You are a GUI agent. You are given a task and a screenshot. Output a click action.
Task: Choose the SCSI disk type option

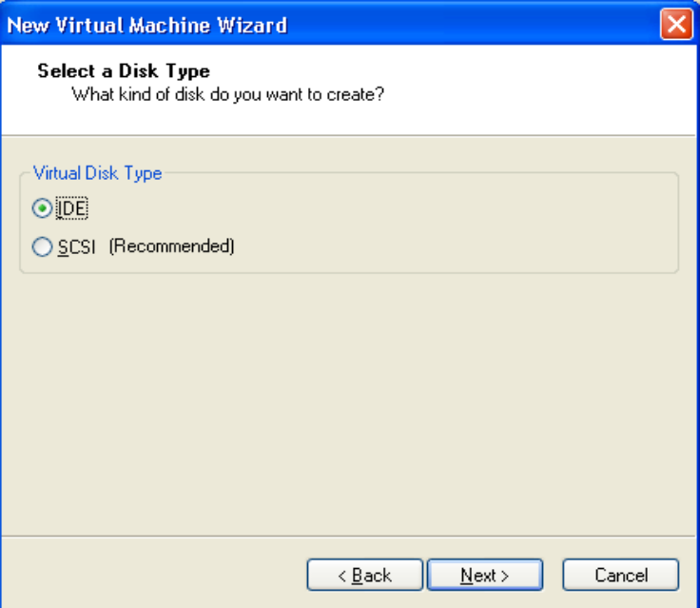pos(41,246)
